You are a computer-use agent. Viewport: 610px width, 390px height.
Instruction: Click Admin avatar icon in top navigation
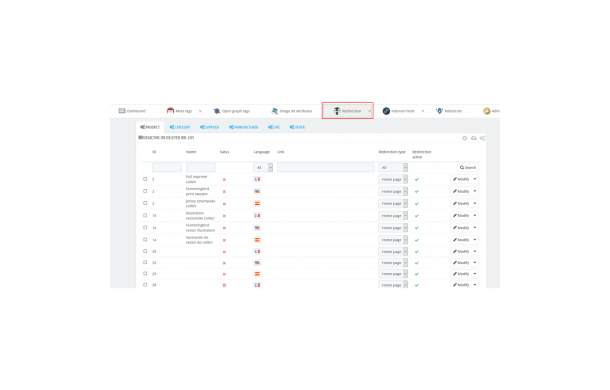click(487, 111)
